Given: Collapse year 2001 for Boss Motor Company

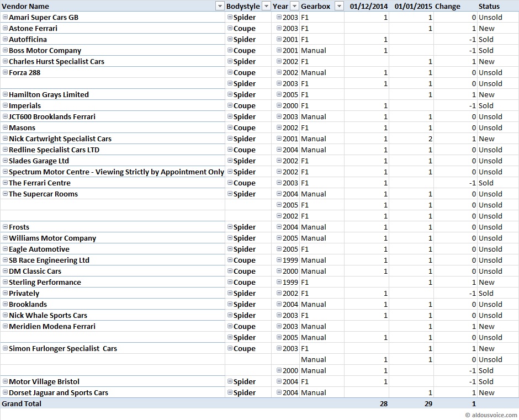Looking at the screenshot, I should click(x=279, y=50).
